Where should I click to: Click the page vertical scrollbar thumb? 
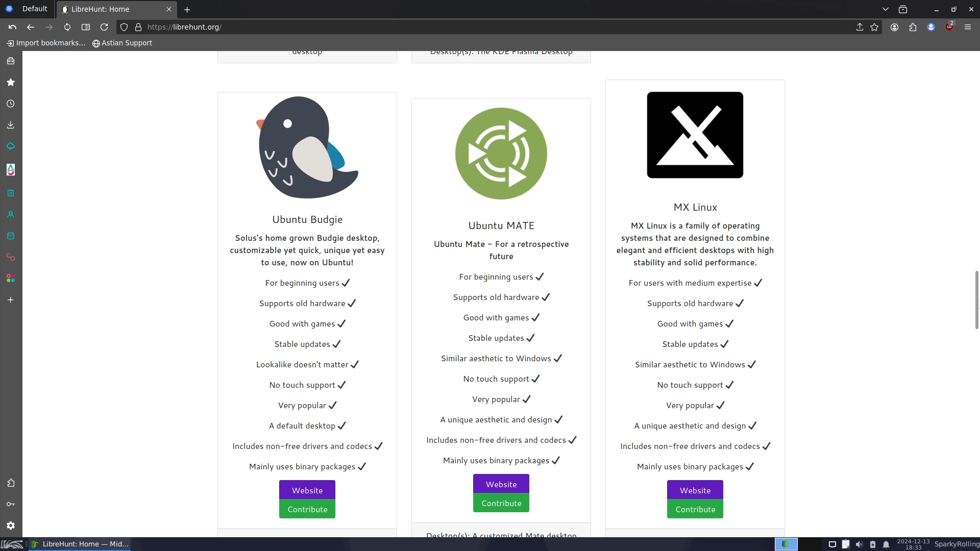[x=976, y=300]
